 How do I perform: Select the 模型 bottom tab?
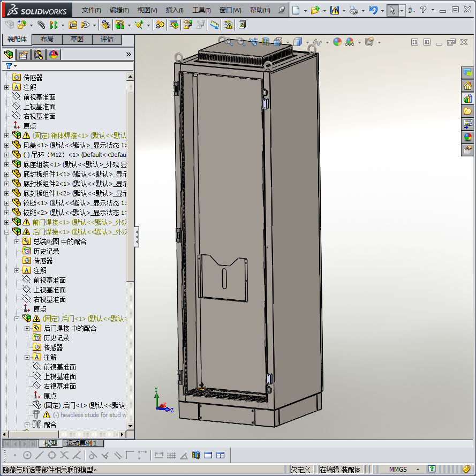coord(51,443)
